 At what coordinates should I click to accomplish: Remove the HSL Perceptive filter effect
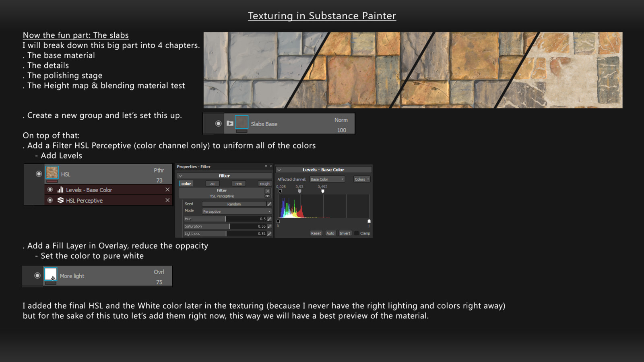click(167, 200)
